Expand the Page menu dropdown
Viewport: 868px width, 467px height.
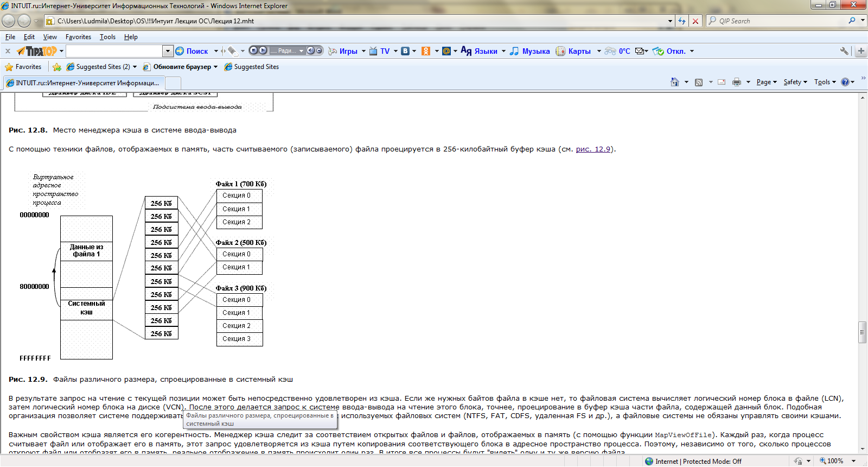pos(767,82)
